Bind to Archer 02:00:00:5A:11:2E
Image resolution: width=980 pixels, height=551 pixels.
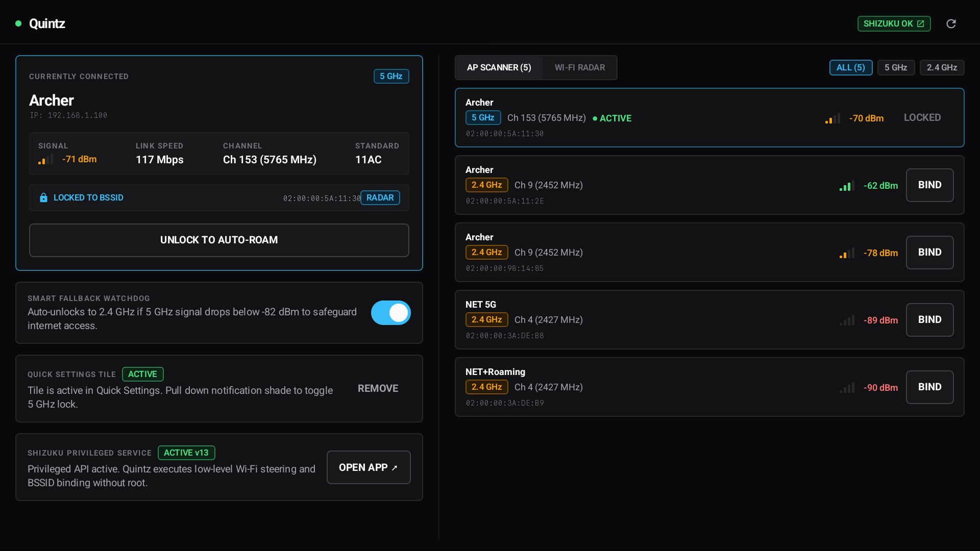point(929,185)
